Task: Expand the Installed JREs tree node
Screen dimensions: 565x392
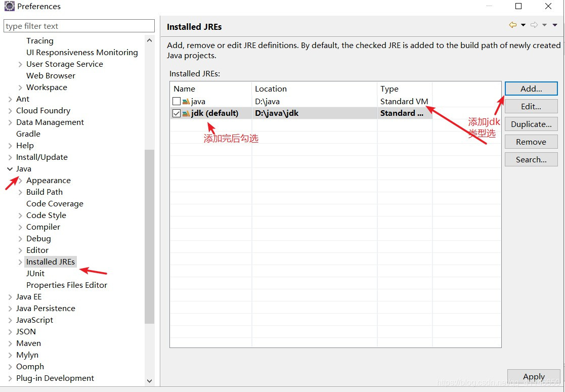Action: coord(20,262)
